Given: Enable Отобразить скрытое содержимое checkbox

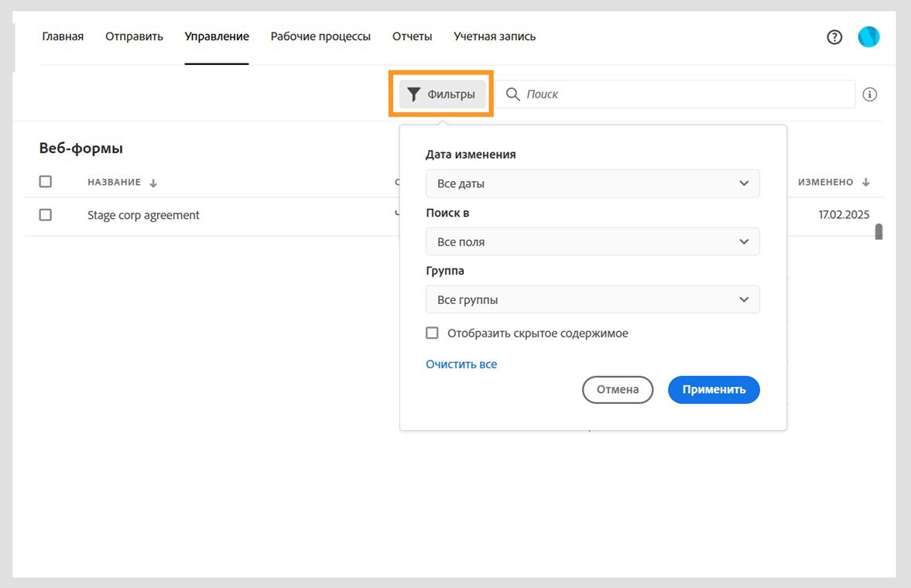Looking at the screenshot, I should tap(433, 333).
